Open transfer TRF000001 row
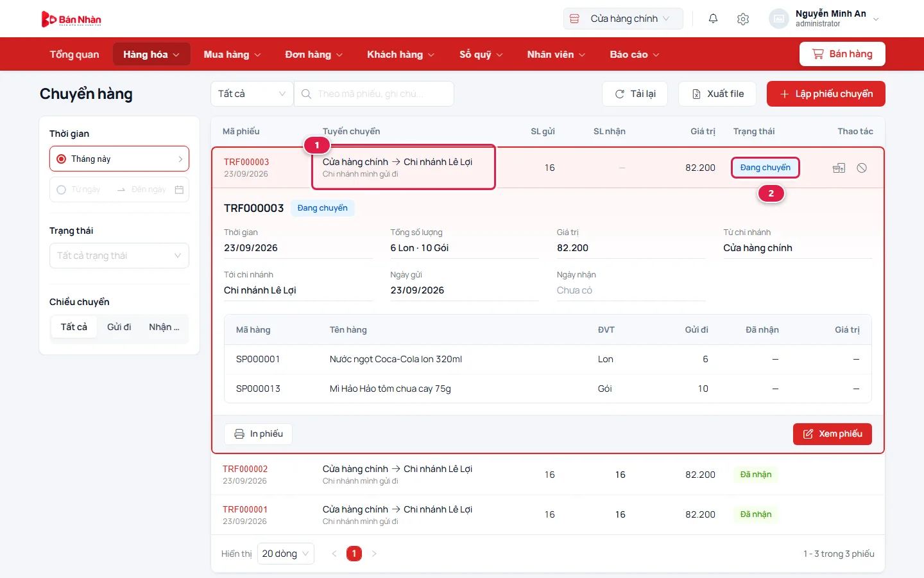The height and width of the screenshot is (578, 924). [x=547, y=515]
